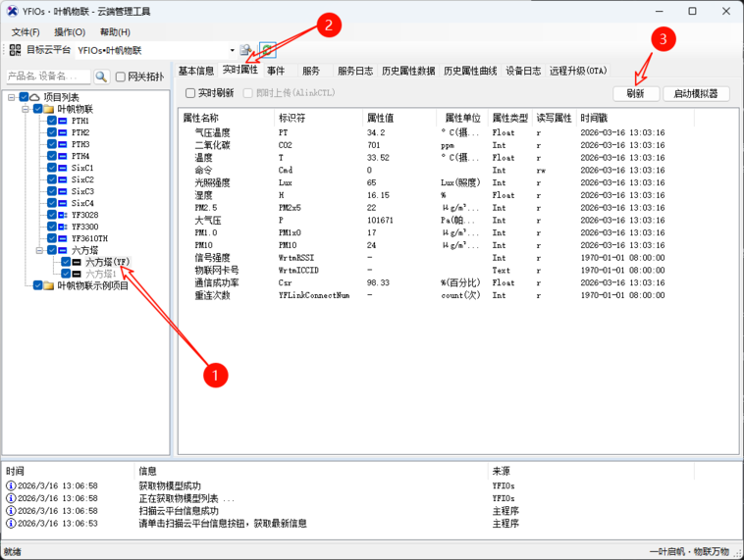Click the folder icon of 叶帆物联示例项目

pyautogui.click(x=48, y=285)
